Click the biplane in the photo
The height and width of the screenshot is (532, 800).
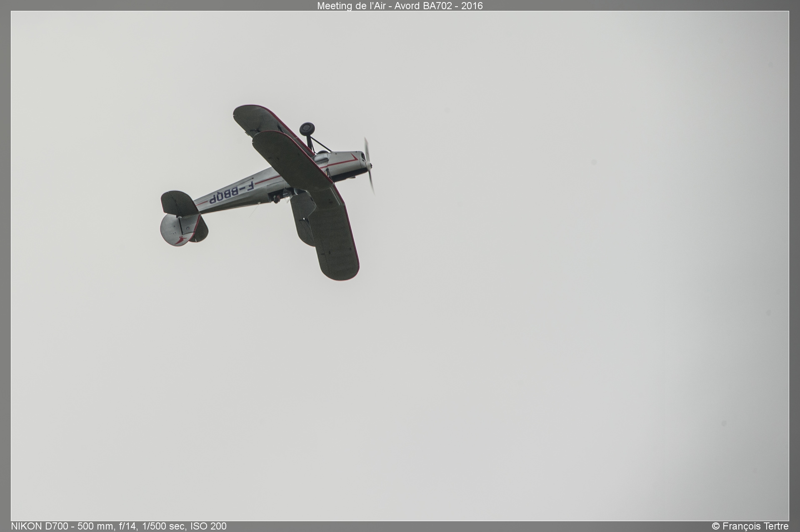(x=267, y=192)
